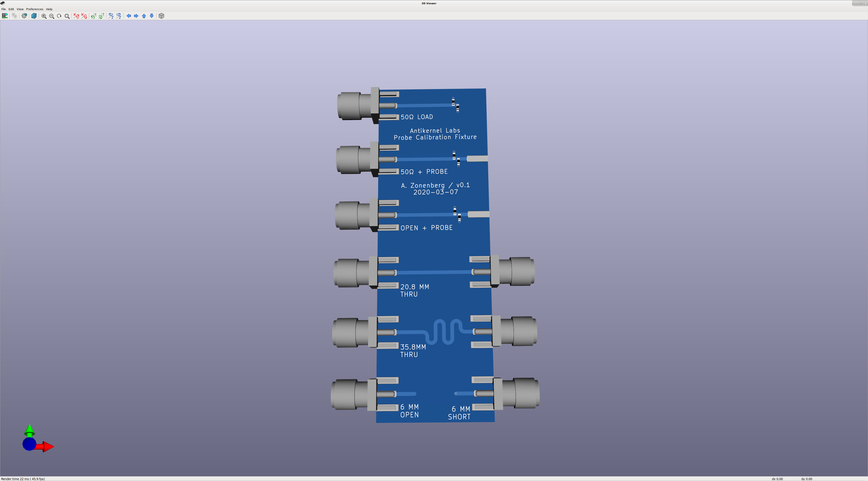
Task: Click the Zoom out magnifier icon
Action: pos(52,16)
